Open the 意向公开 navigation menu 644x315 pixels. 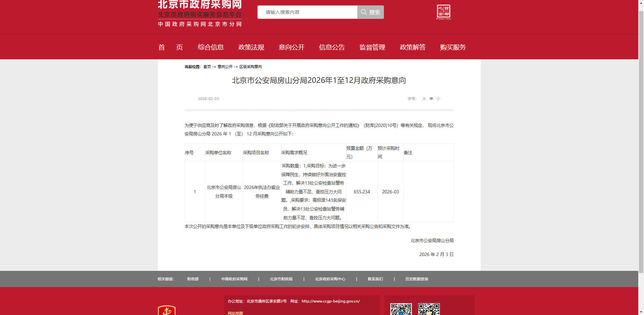click(x=291, y=47)
